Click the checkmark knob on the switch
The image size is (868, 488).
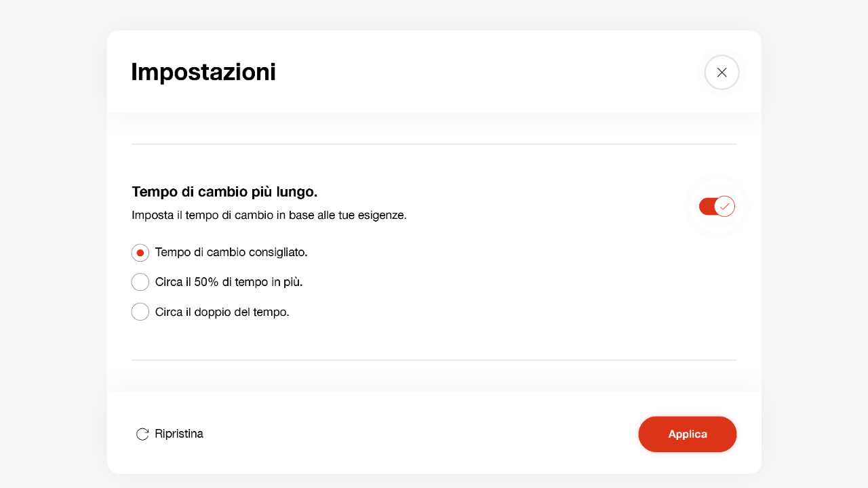[725, 206]
